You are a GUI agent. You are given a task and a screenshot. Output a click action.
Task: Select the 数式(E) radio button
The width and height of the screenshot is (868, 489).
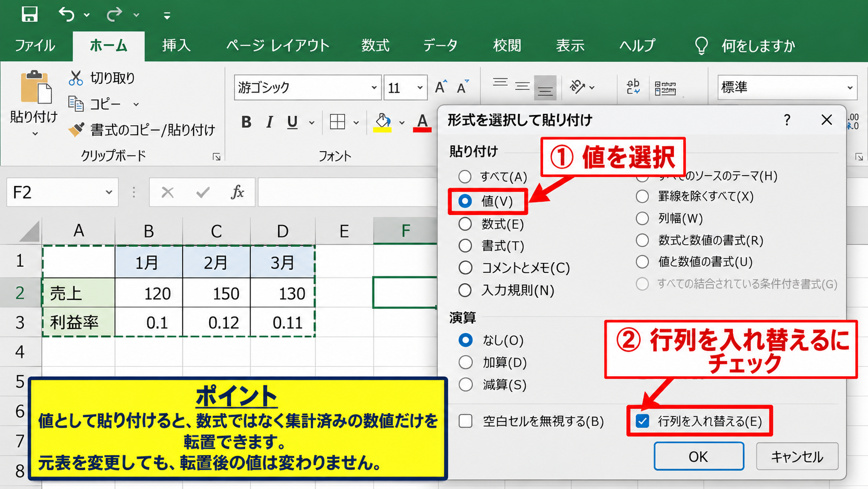point(465,224)
